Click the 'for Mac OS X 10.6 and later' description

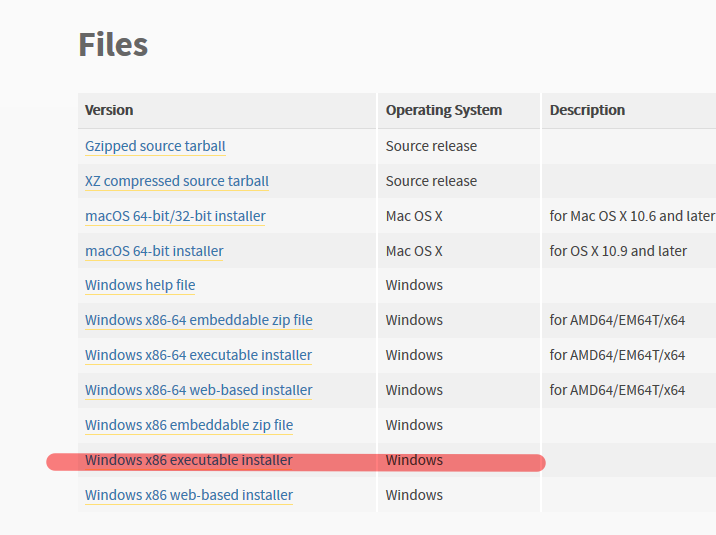(x=632, y=216)
